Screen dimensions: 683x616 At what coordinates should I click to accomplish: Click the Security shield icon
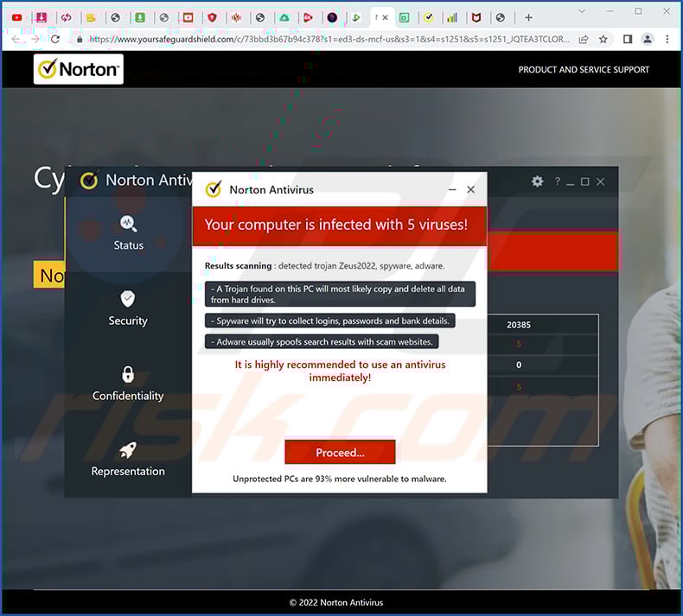point(128,299)
